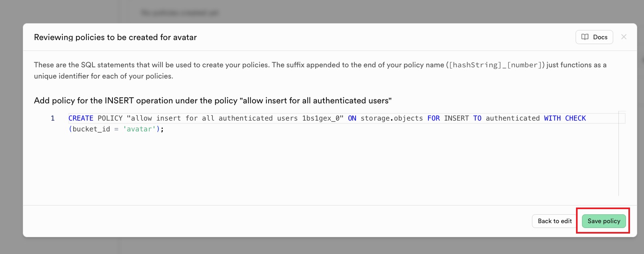Click the Add policy for INSERT heading
644x254 pixels.
tap(212, 101)
